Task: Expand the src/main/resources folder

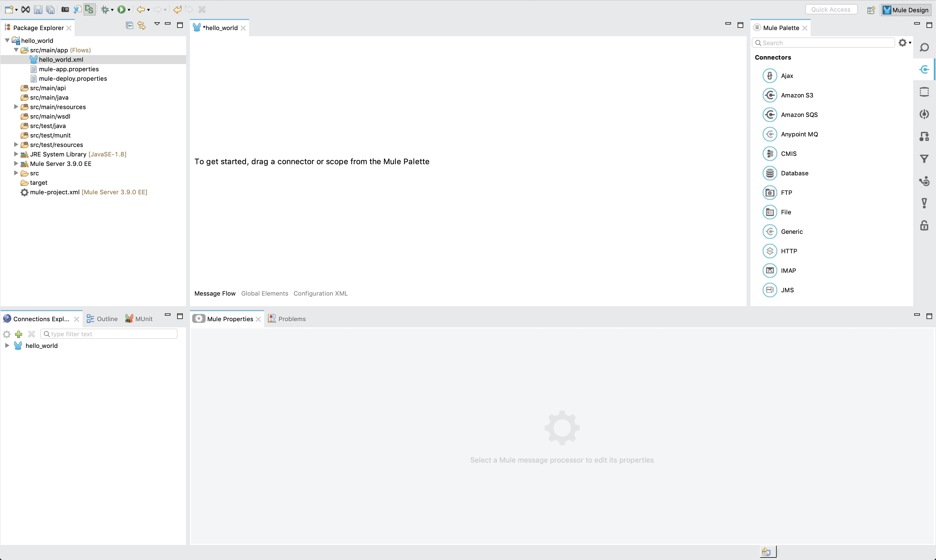Action: click(16, 107)
